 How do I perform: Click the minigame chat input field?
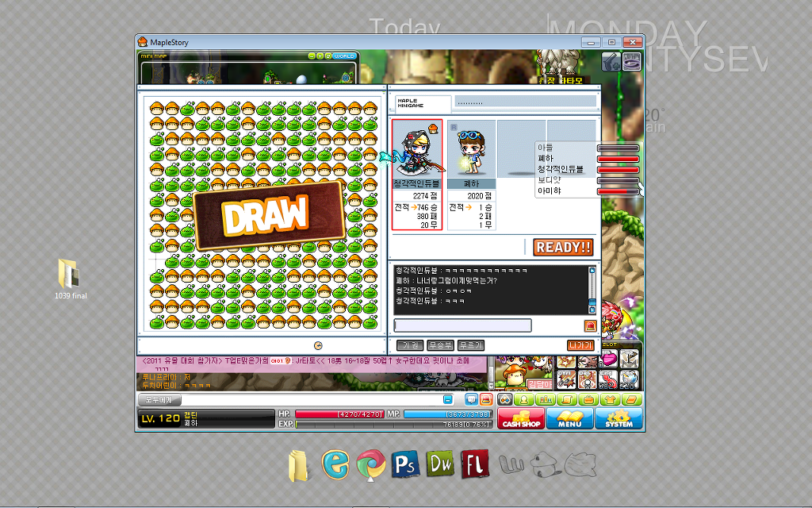(x=463, y=325)
